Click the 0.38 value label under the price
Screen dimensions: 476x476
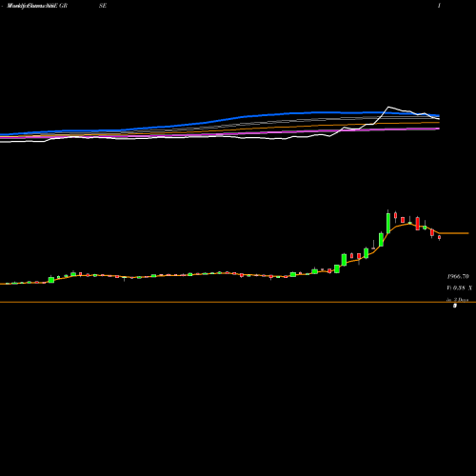click(459, 288)
